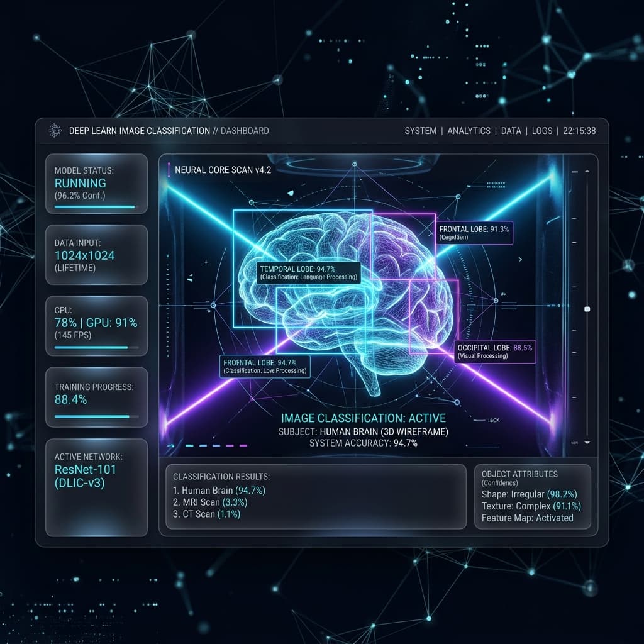Select the Frontal Lobe 91.3% label
644x644 pixels.
[x=474, y=233]
